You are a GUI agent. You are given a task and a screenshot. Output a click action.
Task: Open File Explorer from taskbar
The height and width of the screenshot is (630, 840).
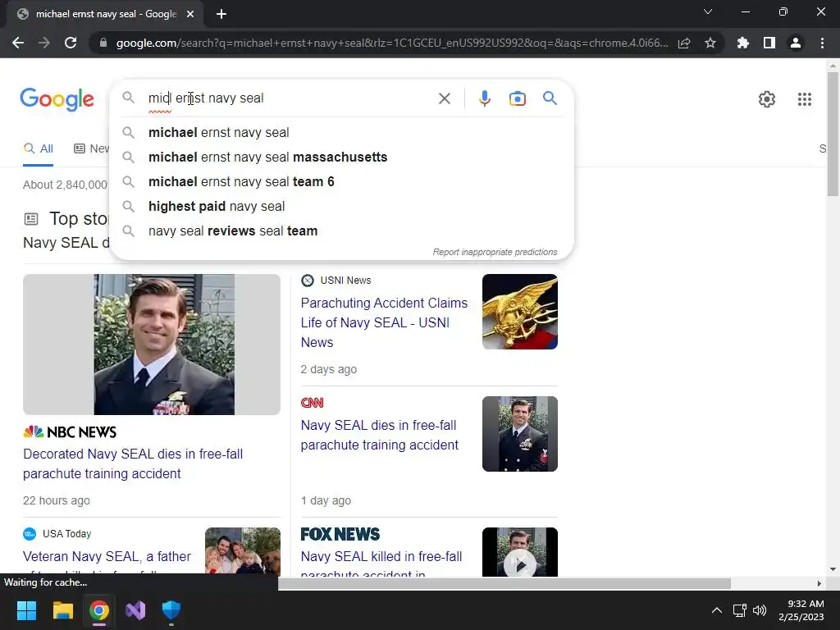point(62,610)
